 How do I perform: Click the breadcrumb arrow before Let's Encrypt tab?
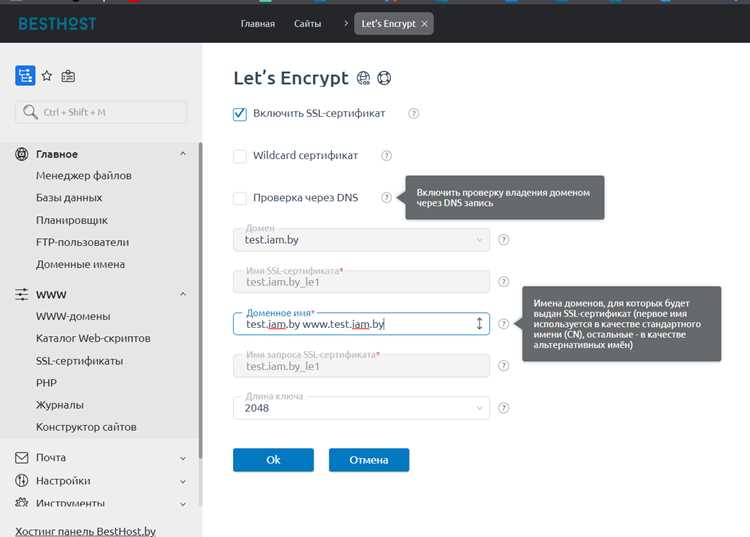[346, 23]
